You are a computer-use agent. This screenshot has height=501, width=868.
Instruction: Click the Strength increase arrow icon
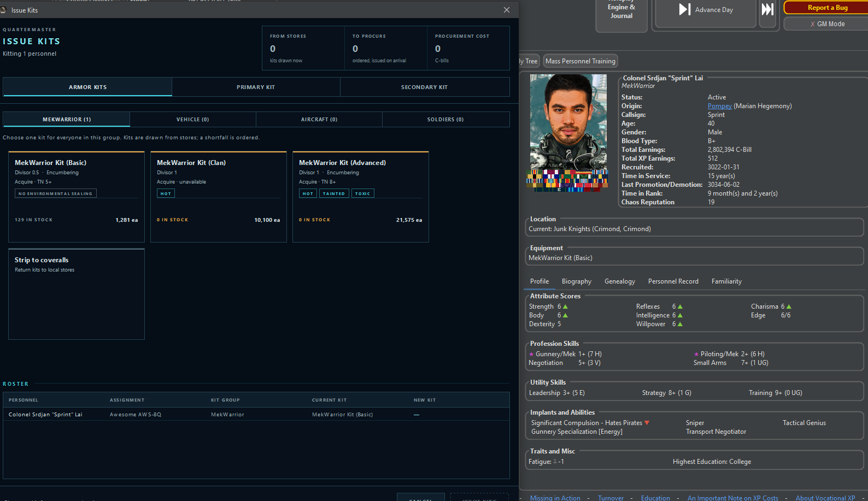[x=566, y=307]
